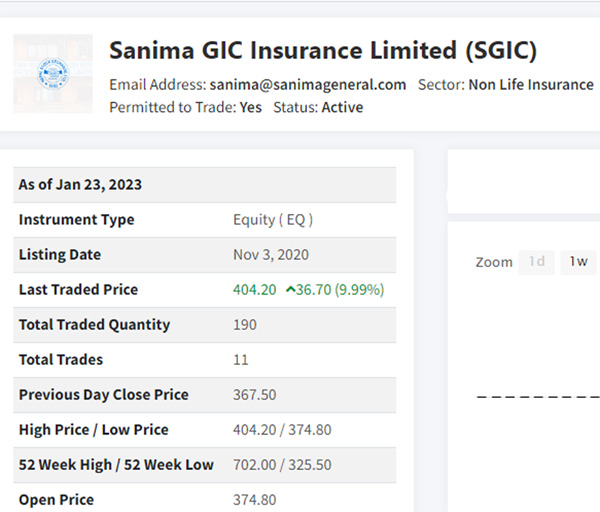The width and height of the screenshot is (600, 512).
Task: Click the green price-up arrow icon
Action: (290, 290)
